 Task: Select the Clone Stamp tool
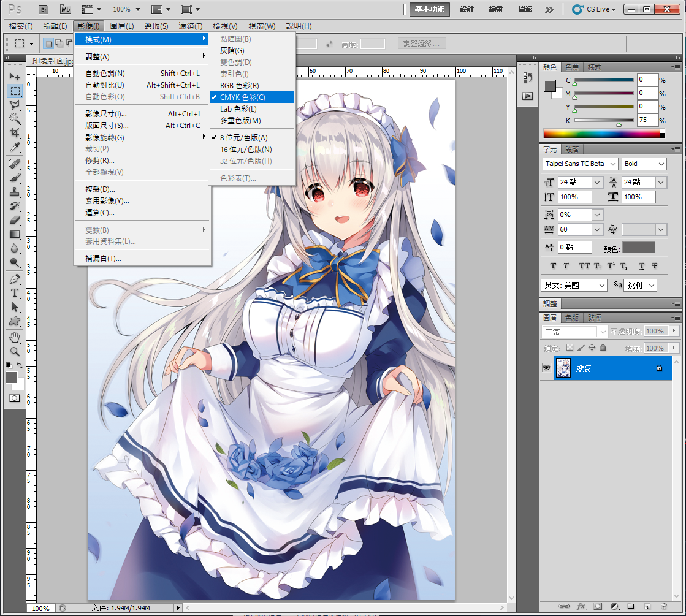click(x=15, y=192)
